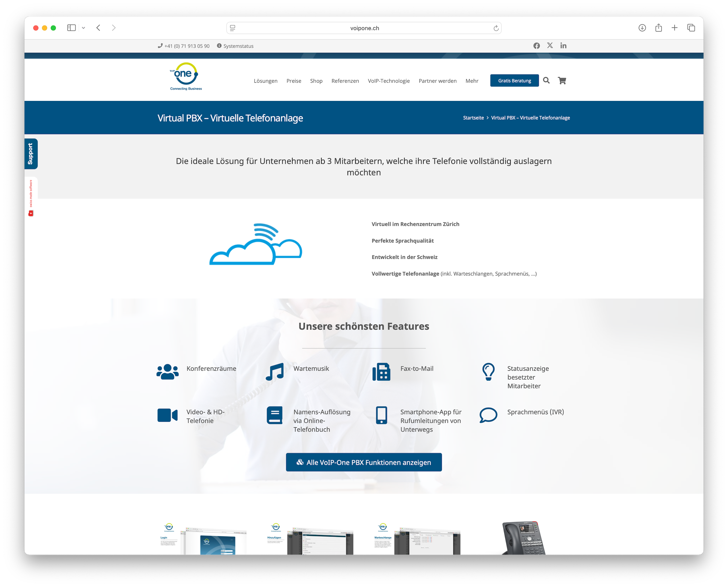The image size is (728, 587).
Task: Click the search magnifier icon
Action: coord(546,80)
